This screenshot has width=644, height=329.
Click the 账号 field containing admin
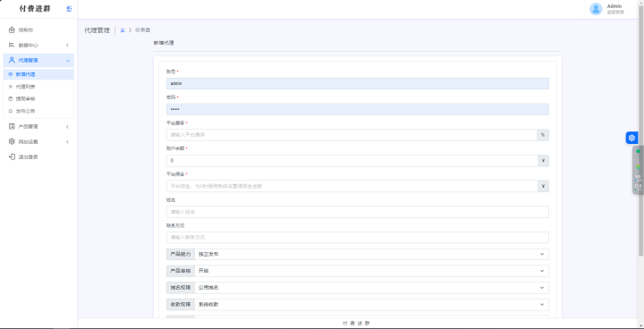pyautogui.click(x=357, y=83)
